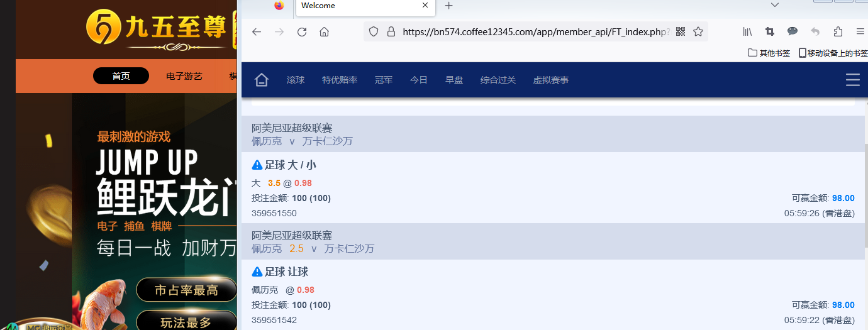Select 首页 in the casino site nav

tap(121, 76)
